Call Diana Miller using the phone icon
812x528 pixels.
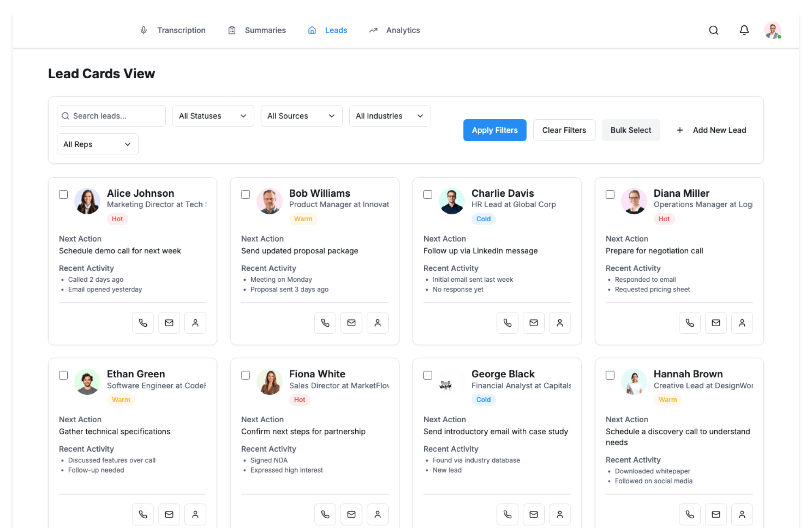689,323
